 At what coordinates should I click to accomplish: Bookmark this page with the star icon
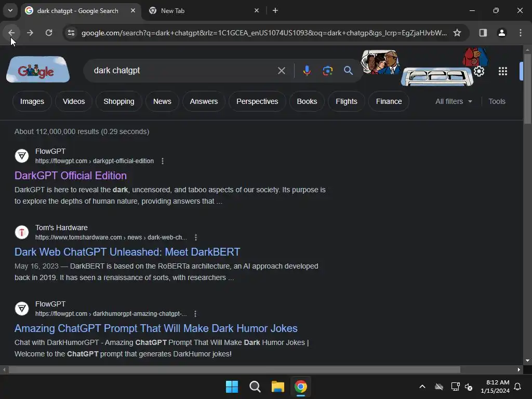tap(457, 33)
